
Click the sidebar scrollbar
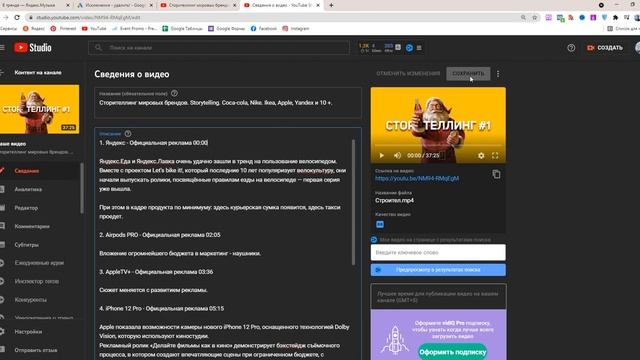[x=82, y=188]
